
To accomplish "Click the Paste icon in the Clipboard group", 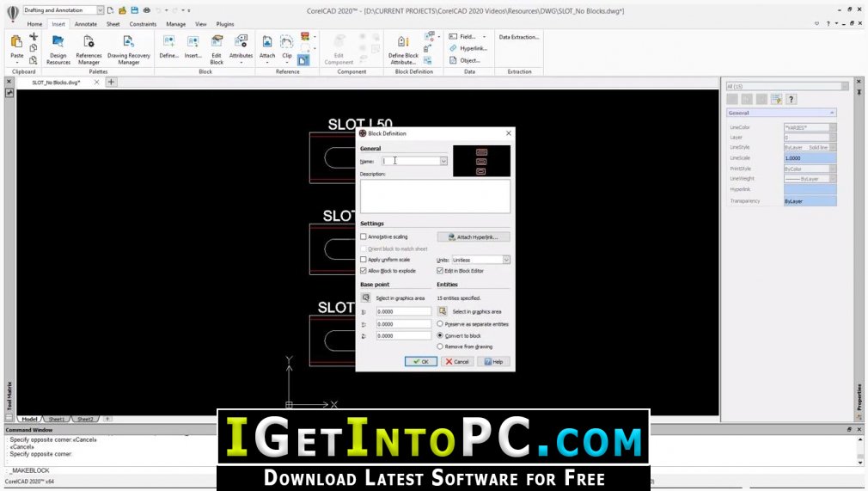I will (x=16, y=42).
